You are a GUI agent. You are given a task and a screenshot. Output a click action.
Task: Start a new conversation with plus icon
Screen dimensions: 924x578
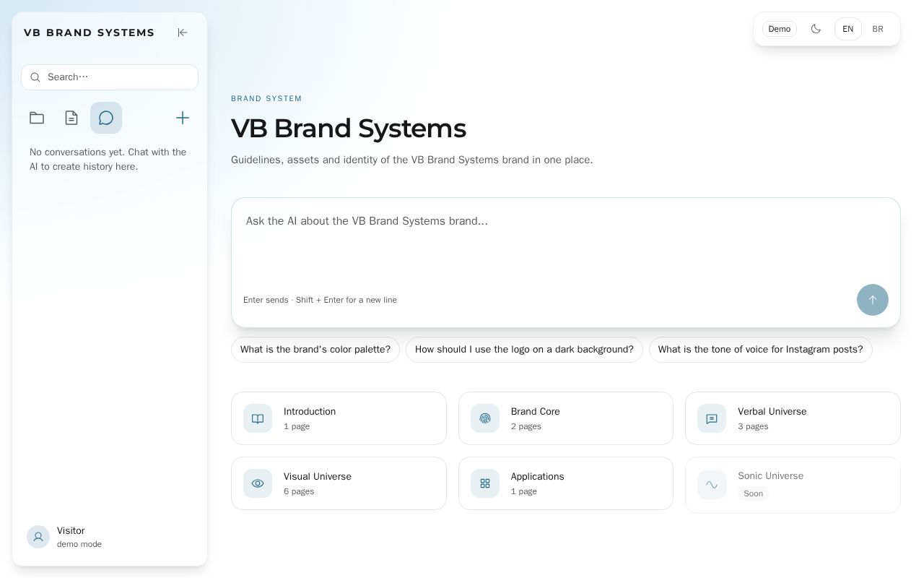(x=183, y=118)
